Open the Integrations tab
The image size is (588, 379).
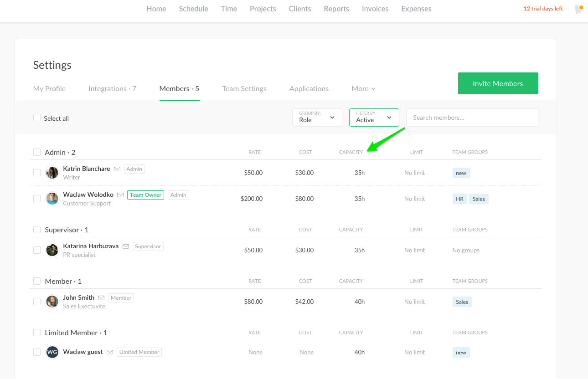pyautogui.click(x=112, y=89)
